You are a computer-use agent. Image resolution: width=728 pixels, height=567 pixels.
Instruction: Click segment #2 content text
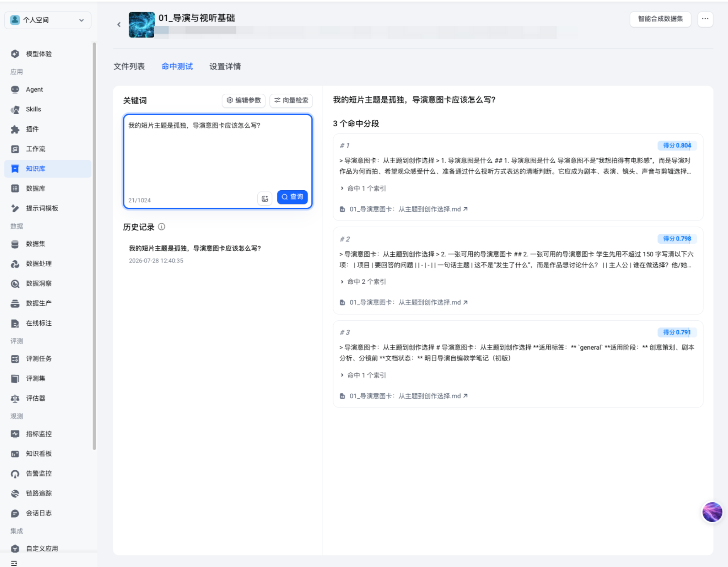tap(515, 259)
